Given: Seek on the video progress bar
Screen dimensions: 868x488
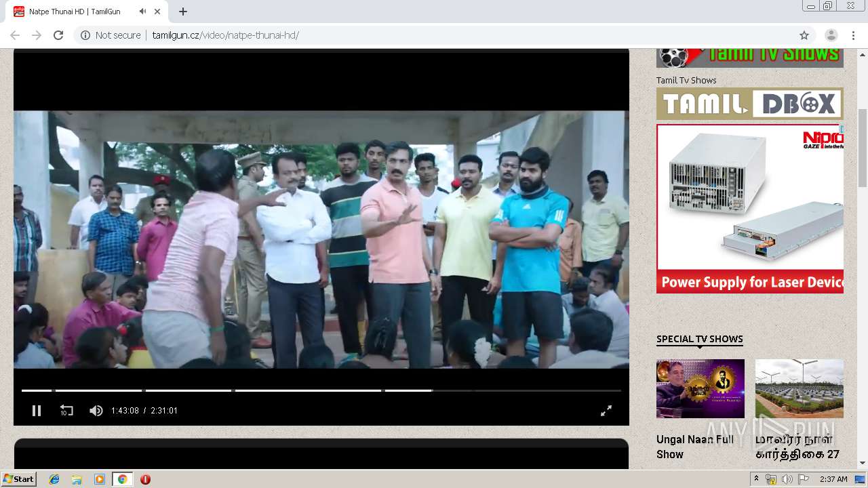Looking at the screenshot, I should pyautogui.click(x=321, y=390).
